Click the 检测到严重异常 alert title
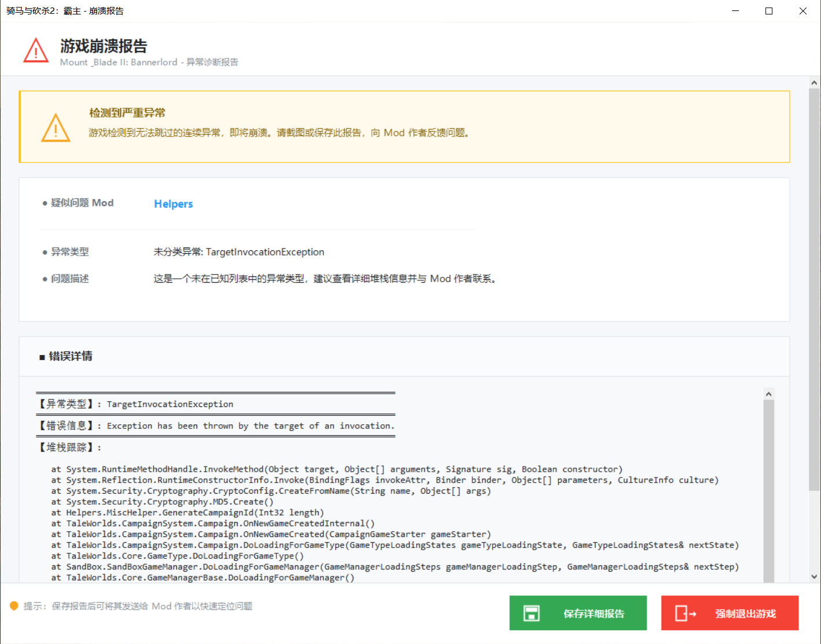The image size is (821, 644). 127,113
